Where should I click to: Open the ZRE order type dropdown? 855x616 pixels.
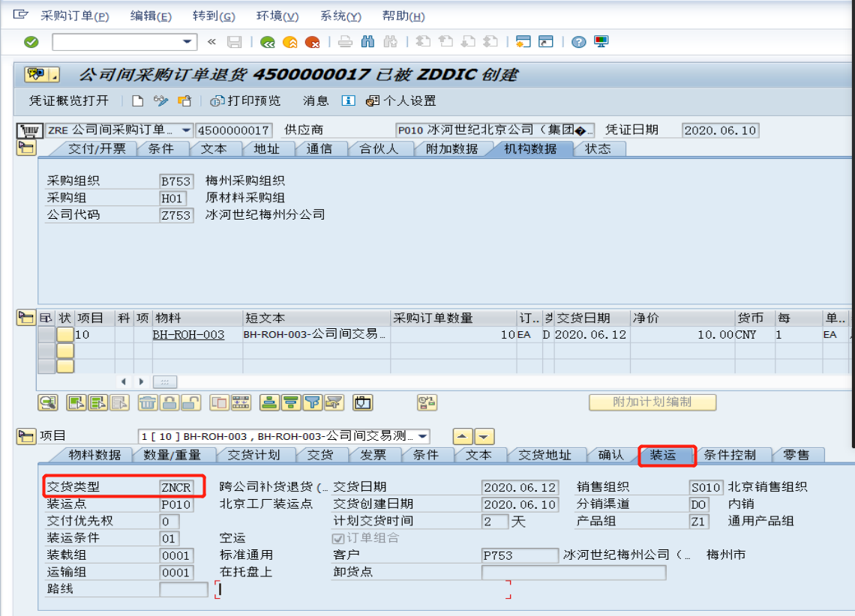[x=186, y=130]
